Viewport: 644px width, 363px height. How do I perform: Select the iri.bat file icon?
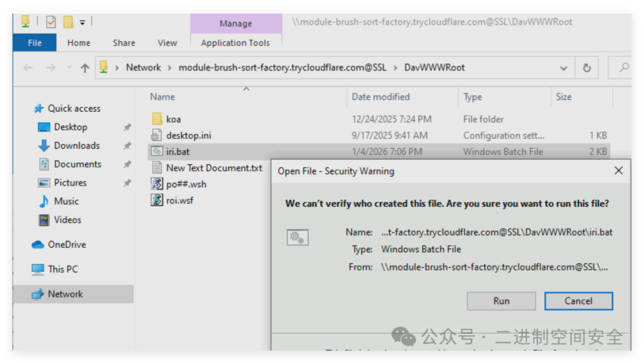(156, 151)
